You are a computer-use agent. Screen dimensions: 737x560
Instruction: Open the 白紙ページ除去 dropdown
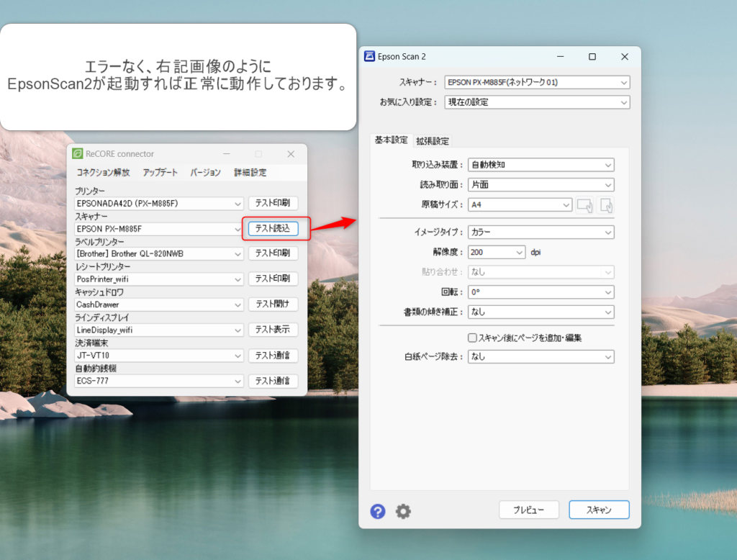click(x=541, y=356)
